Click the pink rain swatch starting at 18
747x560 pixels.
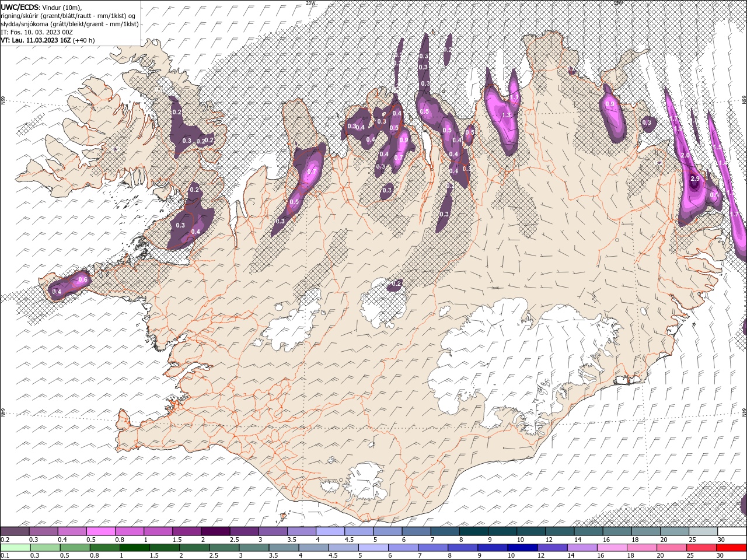pos(641,548)
